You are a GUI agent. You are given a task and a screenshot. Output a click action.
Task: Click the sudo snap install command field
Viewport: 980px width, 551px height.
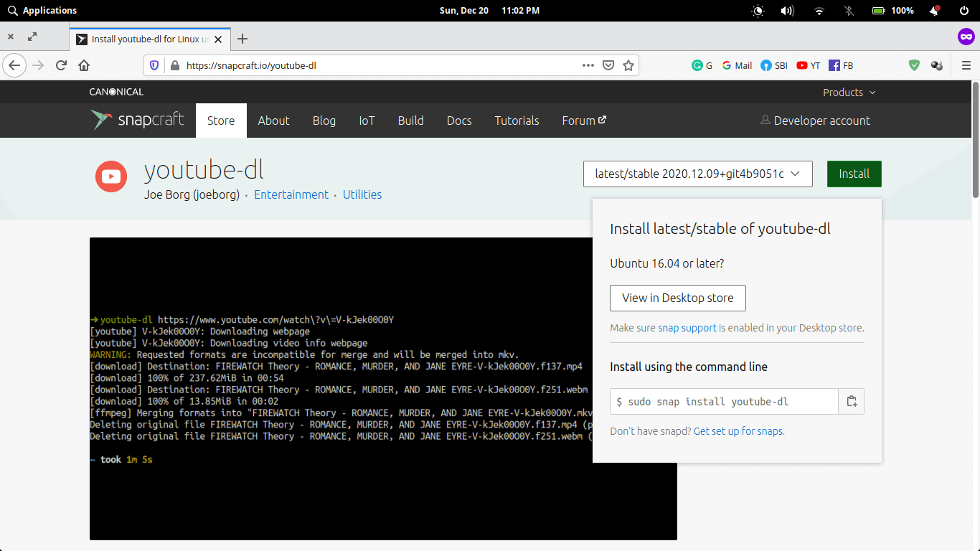click(x=724, y=402)
